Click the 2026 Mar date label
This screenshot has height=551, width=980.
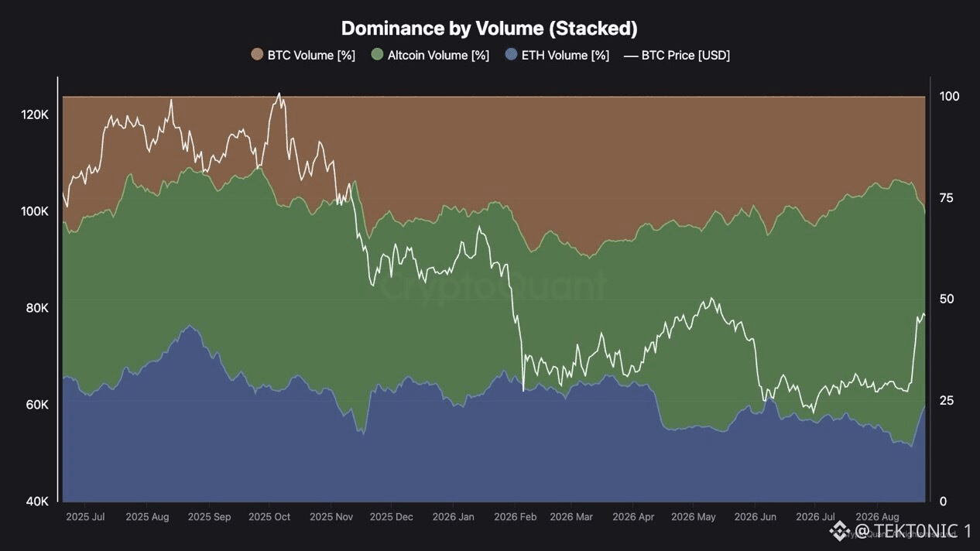[x=571, y=516]
